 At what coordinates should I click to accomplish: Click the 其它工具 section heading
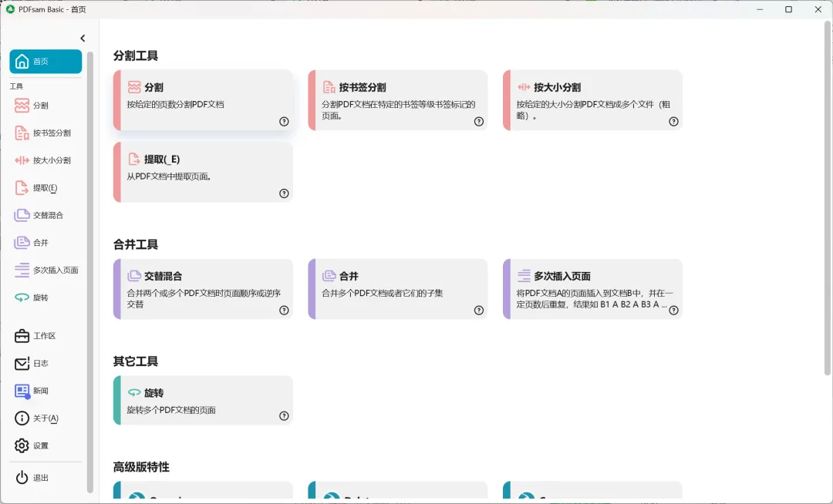click(136, 361)
